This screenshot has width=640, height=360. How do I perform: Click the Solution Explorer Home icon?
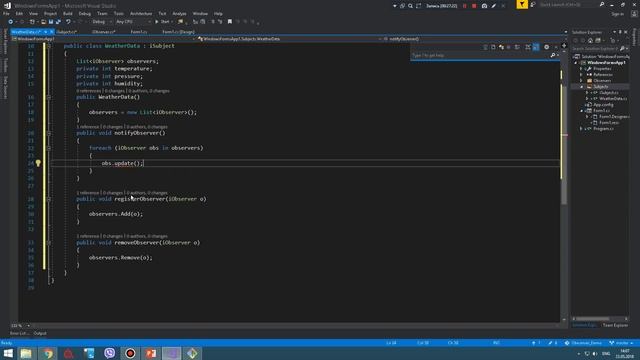pyautogui.click(x=590, y=40)
